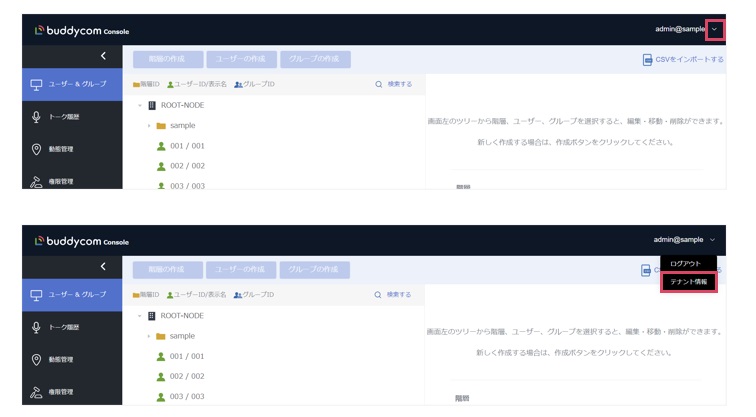Click 階層の作成 button in upper screenshot
756x417 pixels.
tap(168, 59)
